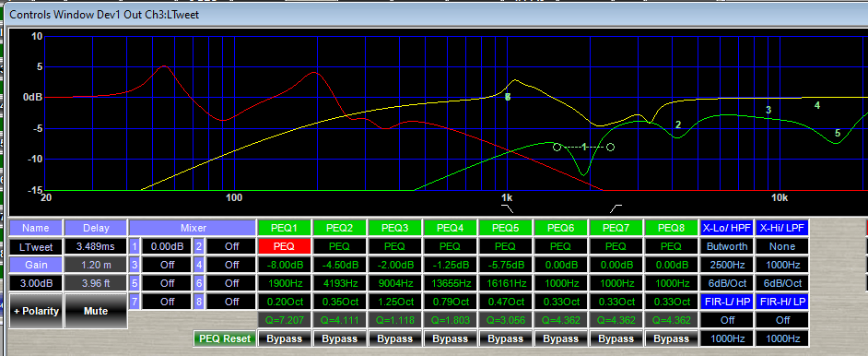Image resolution: width=868 pixels, height=356 pixels.
Task: Click the PEQ Reset button
Action: click(x=224, y=338)
